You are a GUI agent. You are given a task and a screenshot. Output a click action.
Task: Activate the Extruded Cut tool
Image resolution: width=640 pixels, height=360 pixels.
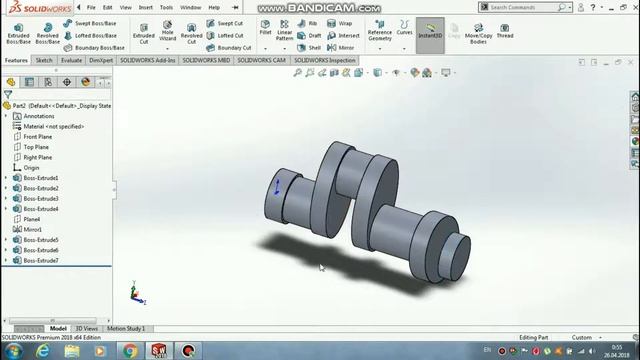[x=144, y=33]
